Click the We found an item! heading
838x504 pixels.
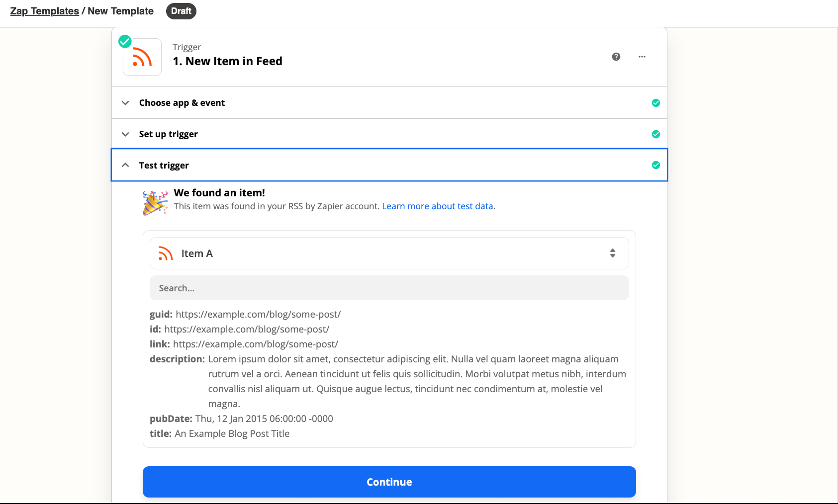(219, 193)
